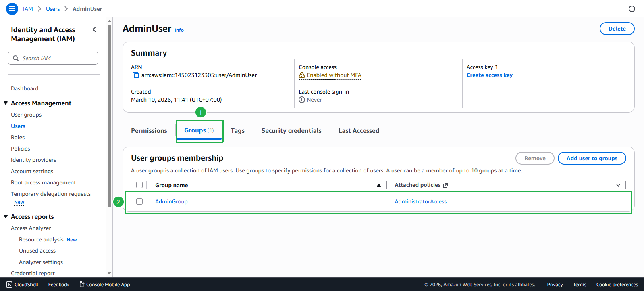Sort by Attached policies column arrow
The width and height of the screenshot is (644, 291).
(618, 185)
